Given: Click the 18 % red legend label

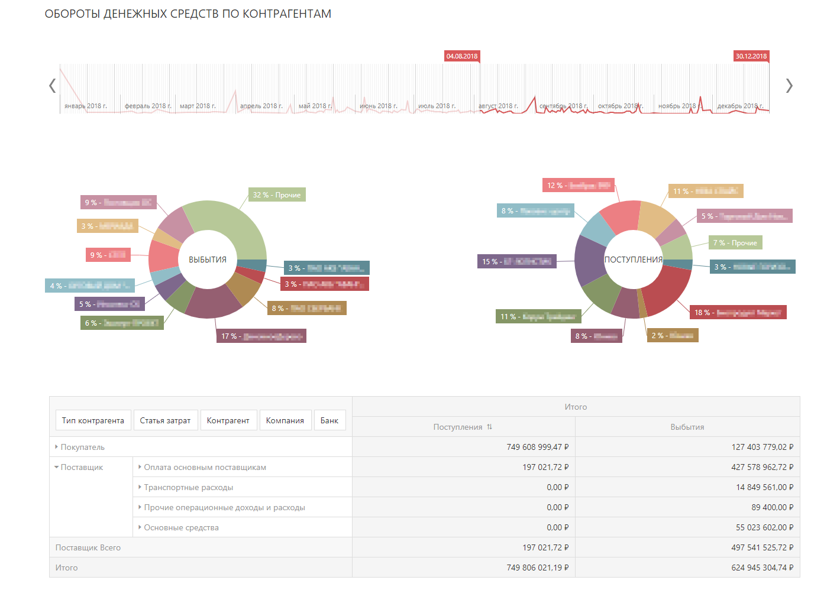Looking at the screenshot, I should click(x=737, y=312).
